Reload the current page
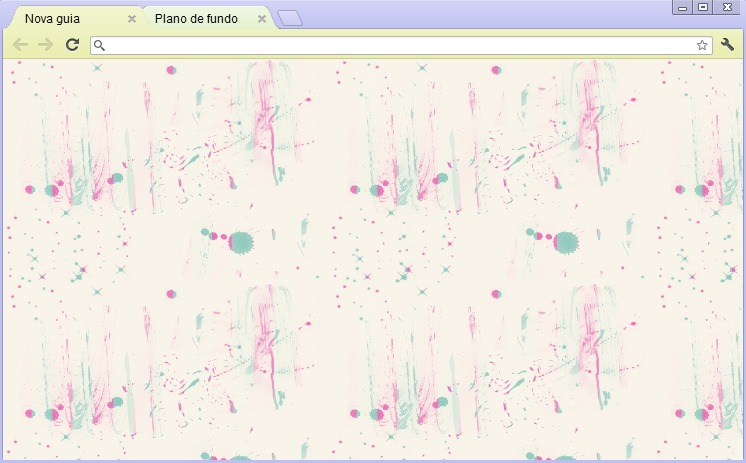 tap(72, 45)
